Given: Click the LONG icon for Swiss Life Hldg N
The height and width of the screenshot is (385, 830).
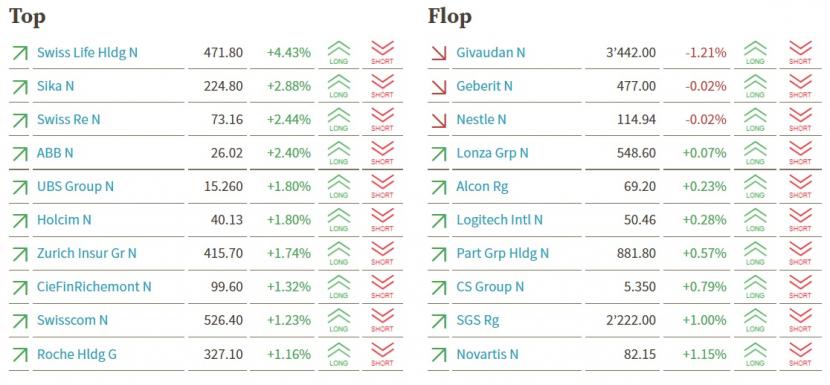Looking at the screenshot, I should tap(339, 53).
